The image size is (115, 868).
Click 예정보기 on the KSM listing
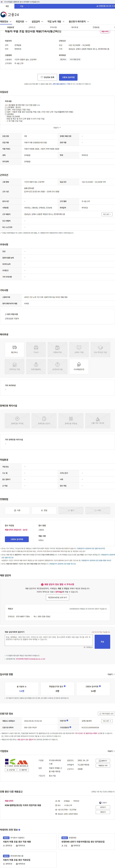click(x=103, y=812)
